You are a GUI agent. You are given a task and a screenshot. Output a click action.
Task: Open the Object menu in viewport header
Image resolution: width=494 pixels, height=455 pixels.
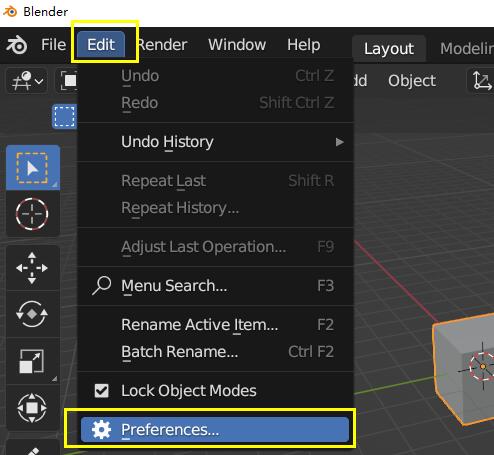click(412, 81)
